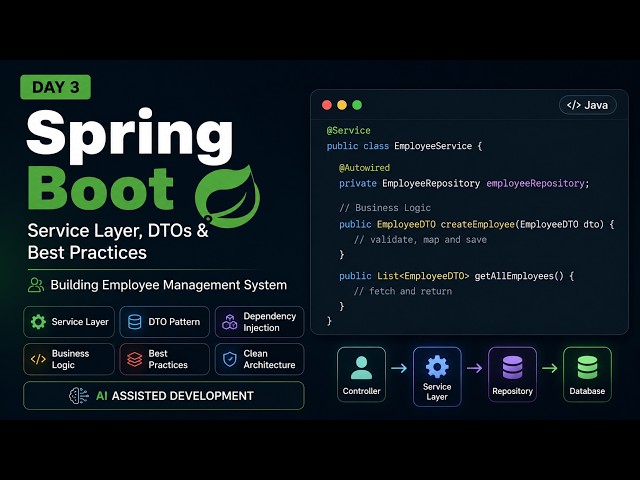Viewport: 640px width, 480px height.
Task: Click the AI brain icon
Action: pyautogui.click(x=79, y=396)
